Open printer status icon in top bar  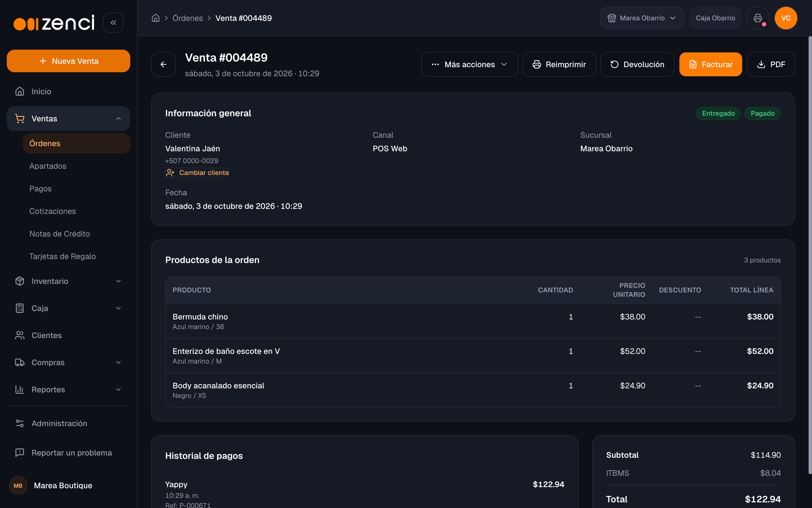[758, 18]
